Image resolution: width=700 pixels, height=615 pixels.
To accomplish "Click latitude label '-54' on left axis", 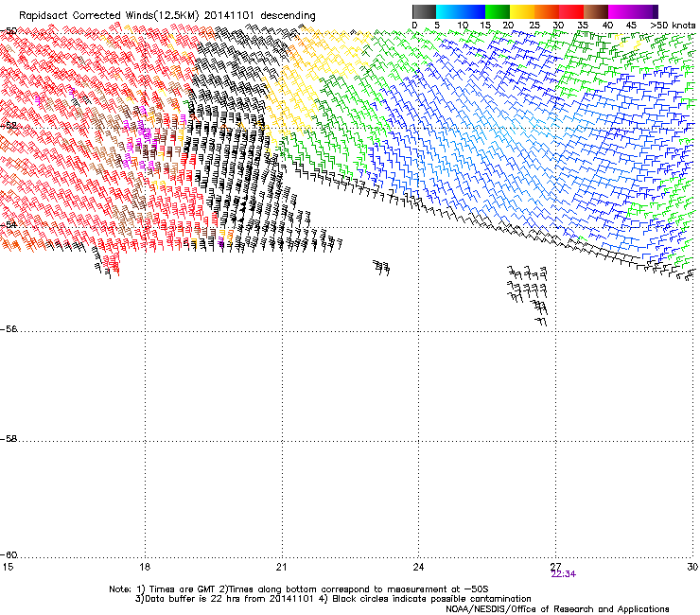I will (x=9, y=224).
